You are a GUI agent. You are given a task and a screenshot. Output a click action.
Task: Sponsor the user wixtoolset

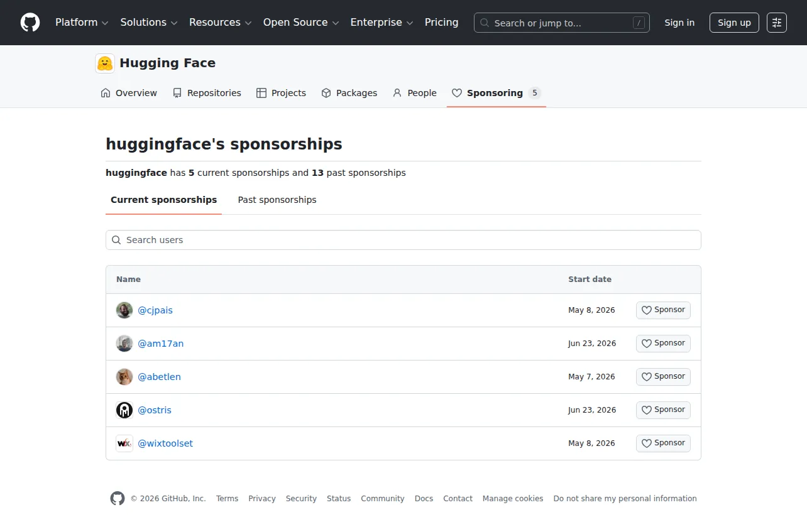[x=663, y=443]
